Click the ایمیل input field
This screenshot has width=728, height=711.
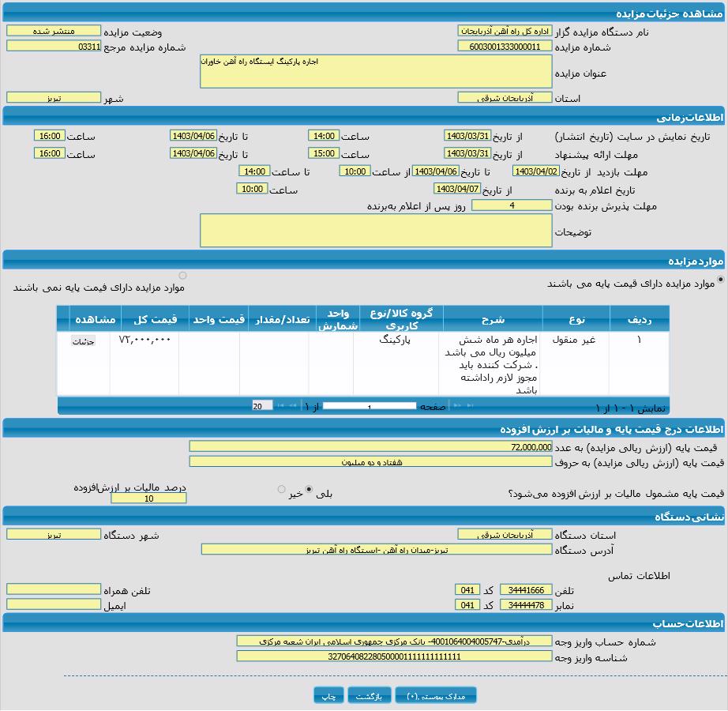point(54,605)
